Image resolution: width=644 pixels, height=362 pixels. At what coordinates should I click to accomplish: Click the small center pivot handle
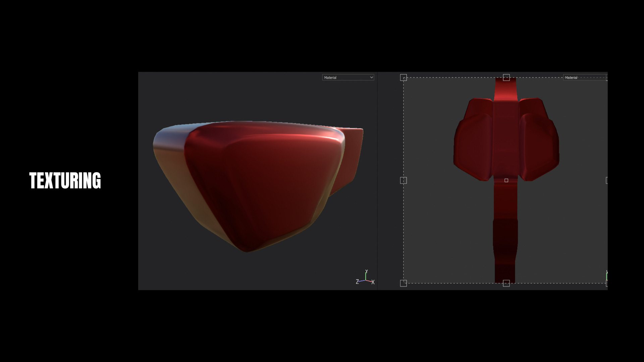point(506,180)
